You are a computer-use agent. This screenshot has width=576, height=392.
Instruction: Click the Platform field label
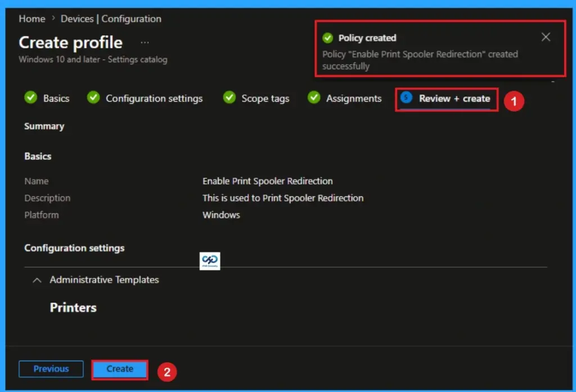pyautogui.click(x=42, y=215)
